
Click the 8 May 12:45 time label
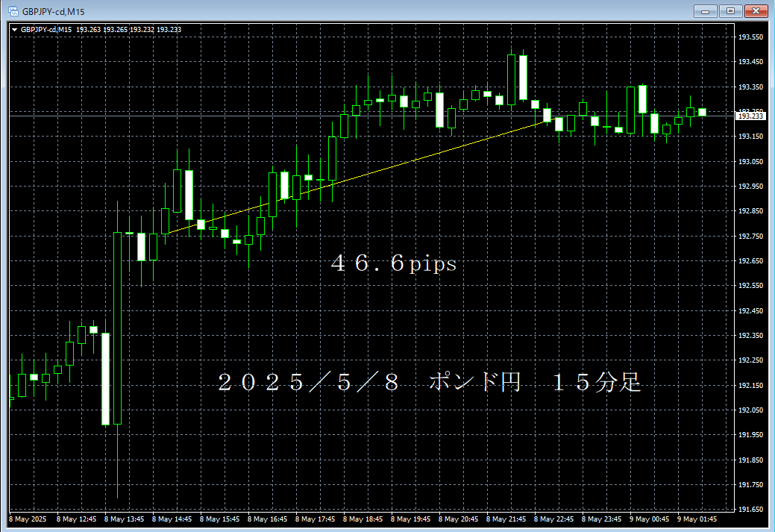pos(77,519)
